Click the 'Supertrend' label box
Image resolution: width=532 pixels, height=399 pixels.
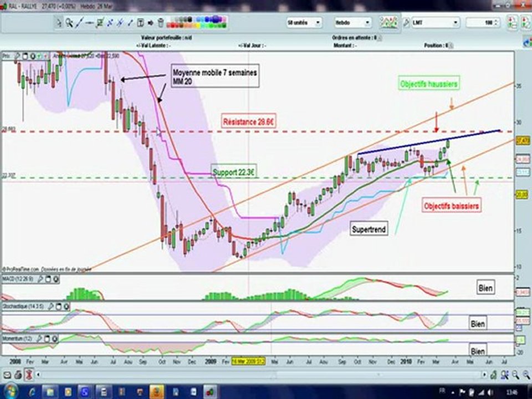click(x=369, y=229)
